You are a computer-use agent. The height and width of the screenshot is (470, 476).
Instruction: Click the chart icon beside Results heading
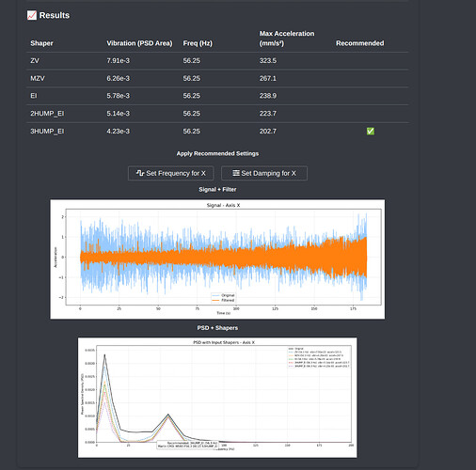tap(32, 15)
